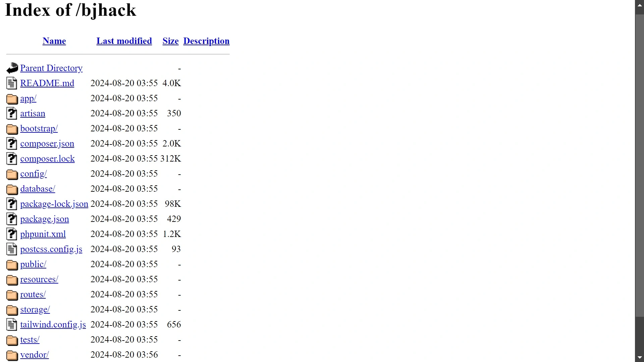Screen dimensions: 644x362
Task: Open the storage/ directory
Action: pyautogui.click(x=35, y=309)
